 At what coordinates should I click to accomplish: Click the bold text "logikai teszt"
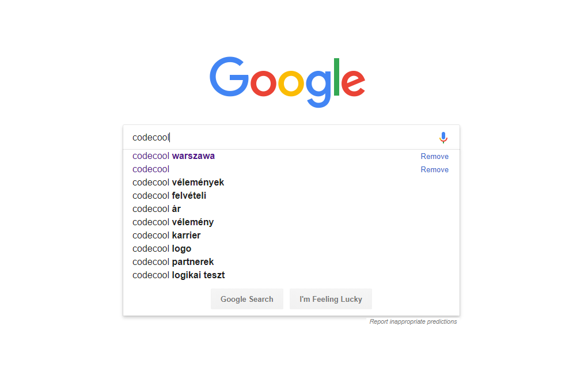[x=198, y=275]
